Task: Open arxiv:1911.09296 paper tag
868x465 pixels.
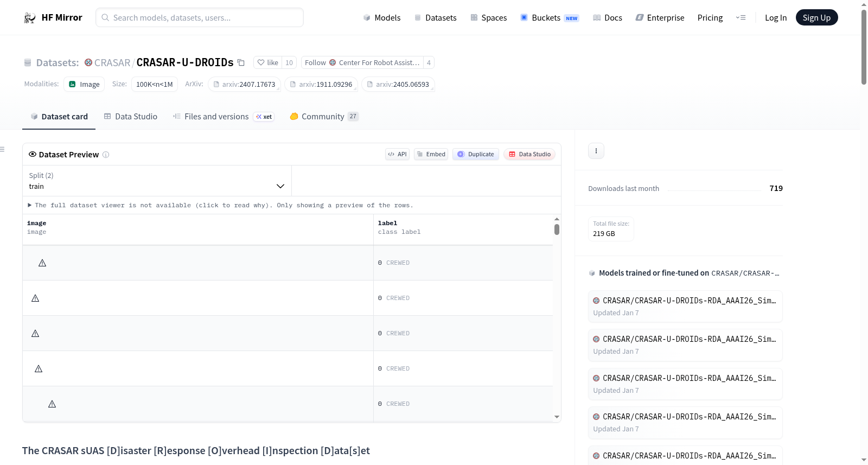Action: tap(321, 84)
